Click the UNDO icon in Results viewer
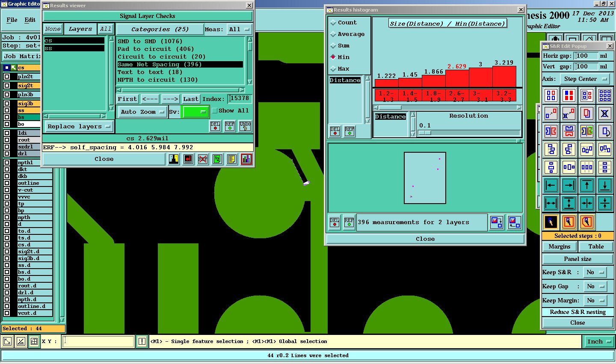Viewport: 616px width, 364px height. pos(245,126)
